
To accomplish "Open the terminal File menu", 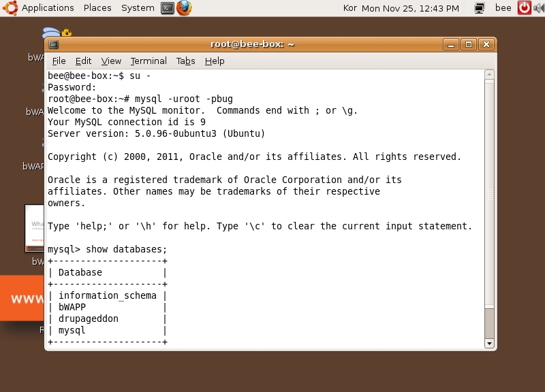I will pos(59,61).
